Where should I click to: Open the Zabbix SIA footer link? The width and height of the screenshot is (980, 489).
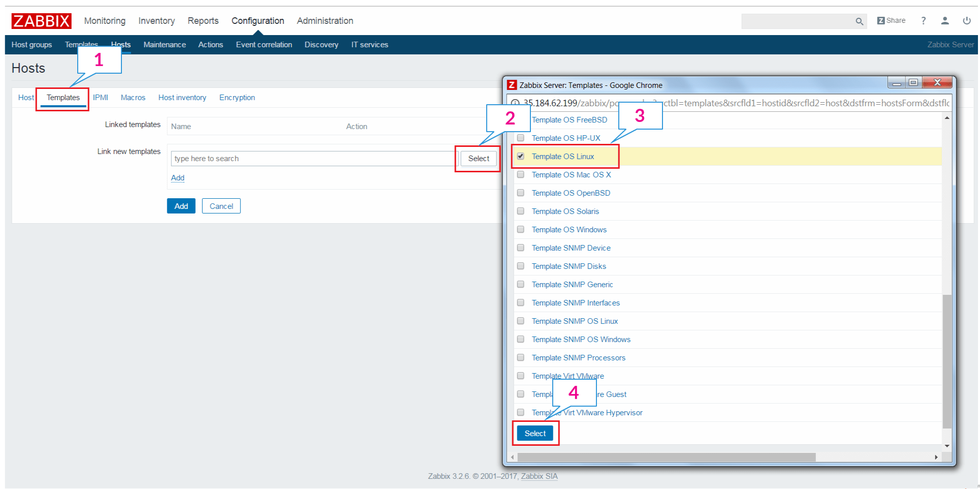point(539,476)
